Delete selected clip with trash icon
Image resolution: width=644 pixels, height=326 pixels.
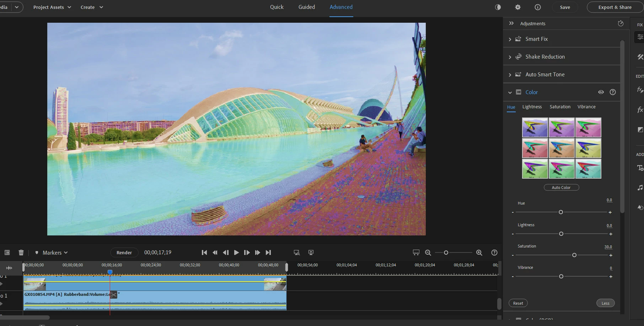tap(21, 252)
